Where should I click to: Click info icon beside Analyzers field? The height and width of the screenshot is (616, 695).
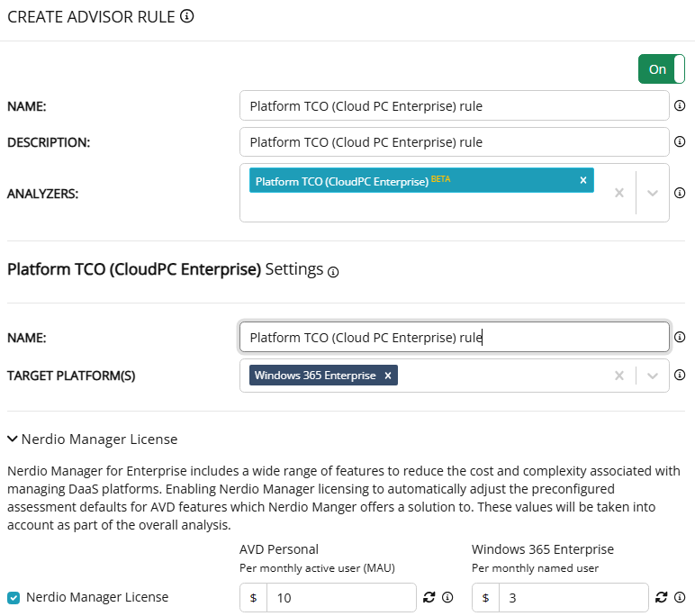point(680,193)
